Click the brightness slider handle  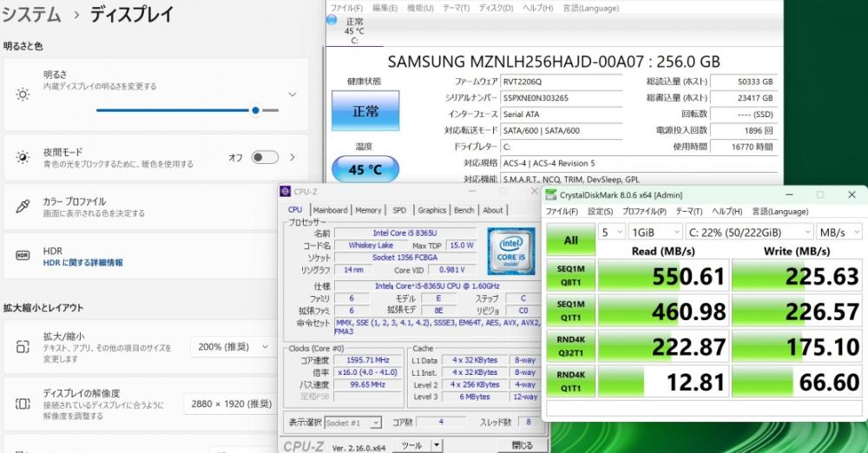tap(255, 110)
